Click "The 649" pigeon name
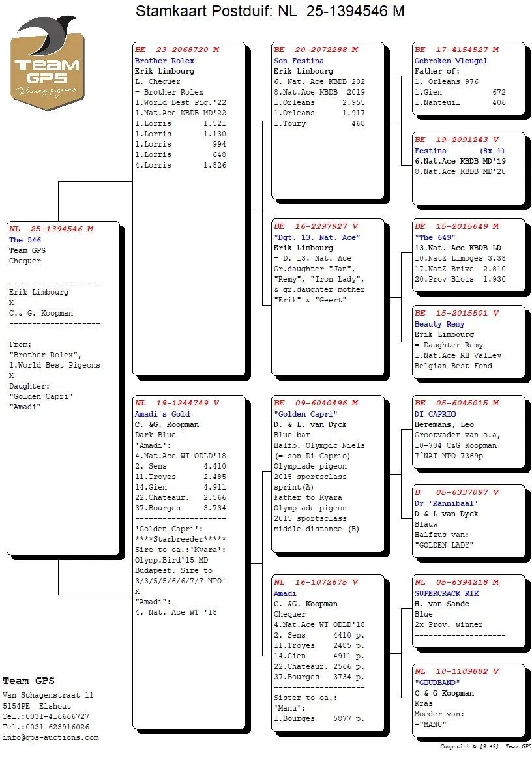The image size is (532, 764). (x=433, y=237)
